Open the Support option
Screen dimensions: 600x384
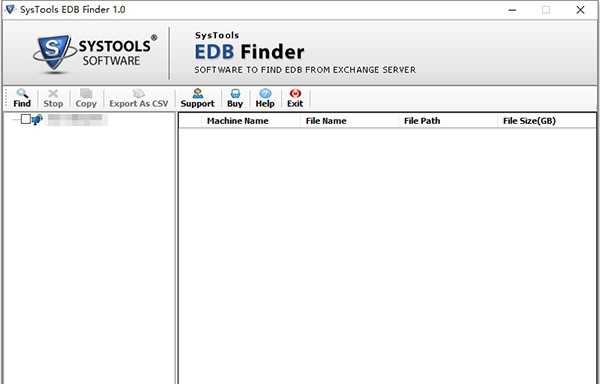pyautogui.click(x=197, y=98)
